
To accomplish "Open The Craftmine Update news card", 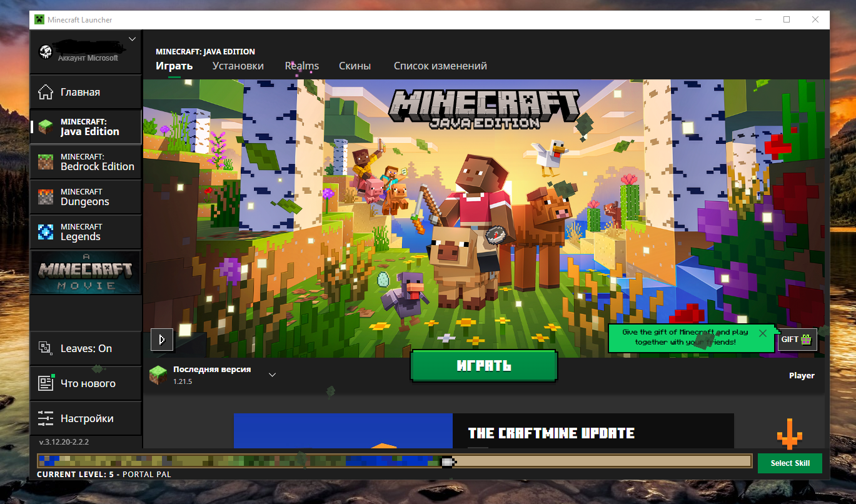I will point(483,431).
